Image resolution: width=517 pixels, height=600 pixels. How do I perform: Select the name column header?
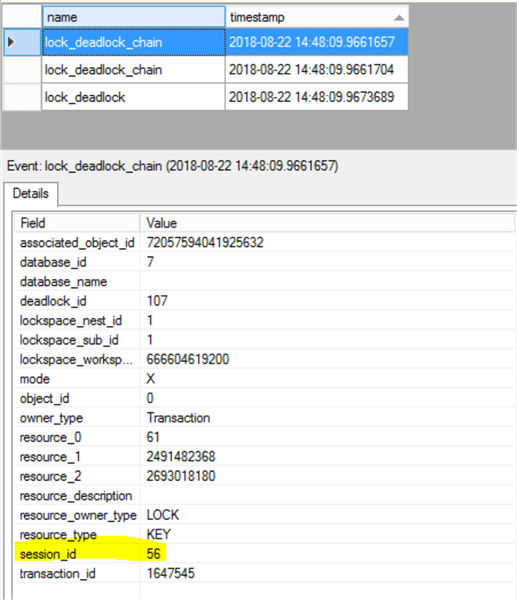tap(134, 17)
